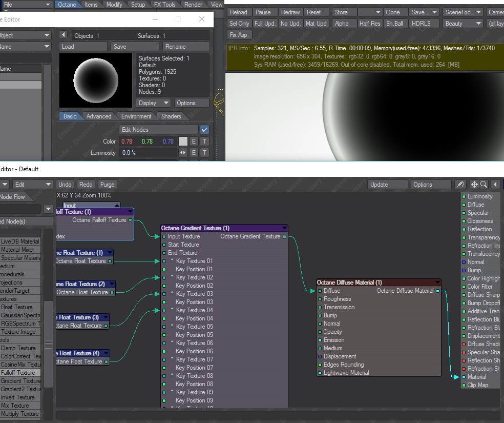Open the Render tab

193,5
